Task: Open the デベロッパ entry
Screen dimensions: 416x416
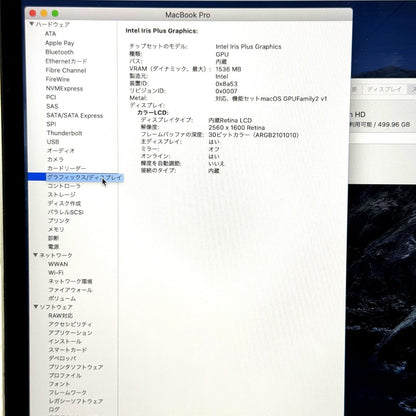Action: (62, 358)
